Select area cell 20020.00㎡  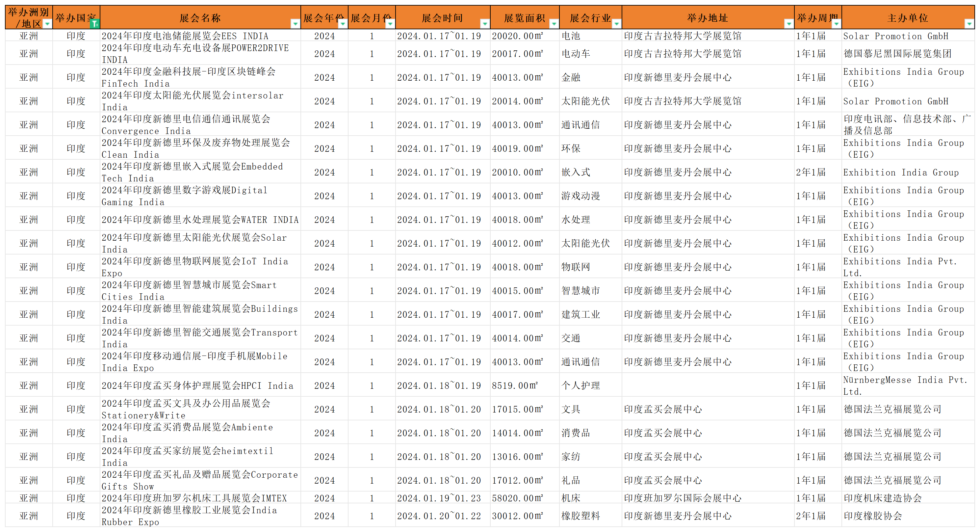[x=525, y=36]
